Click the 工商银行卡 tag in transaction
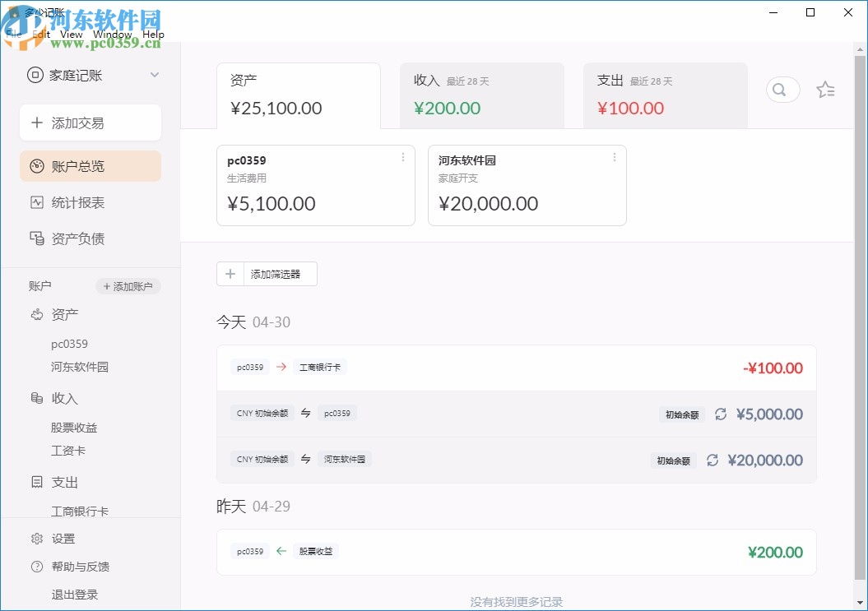868x611 pixels. point(320,367)
